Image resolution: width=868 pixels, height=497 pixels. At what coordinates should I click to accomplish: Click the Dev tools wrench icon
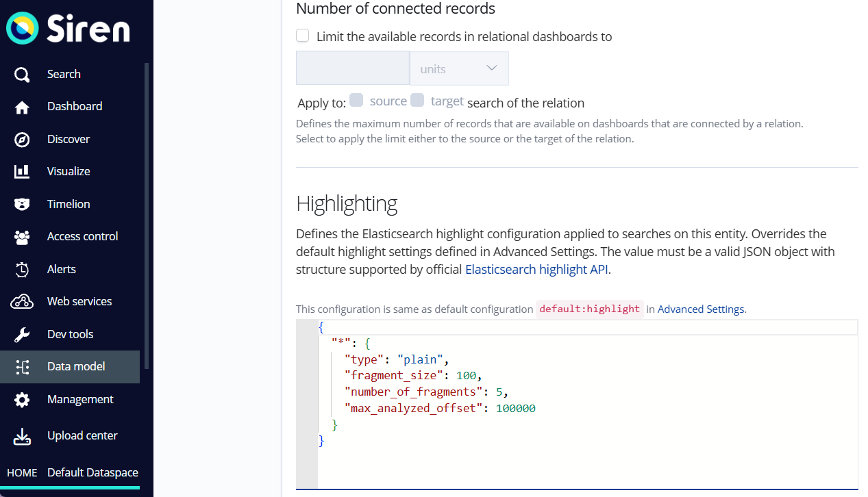pos(22,334)
